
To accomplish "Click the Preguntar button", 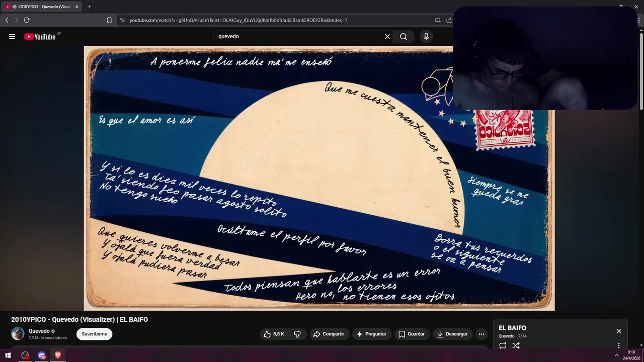I will (371, 334).
